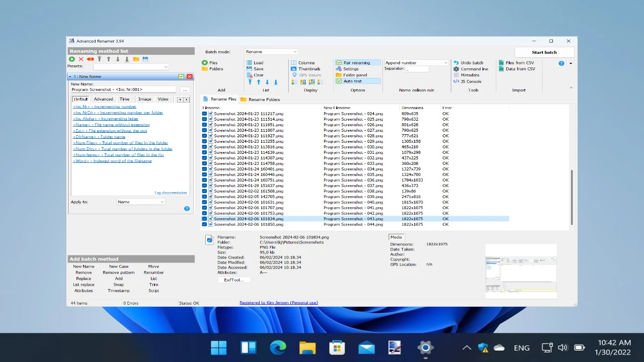Open program Settings

tap(347, 69)
